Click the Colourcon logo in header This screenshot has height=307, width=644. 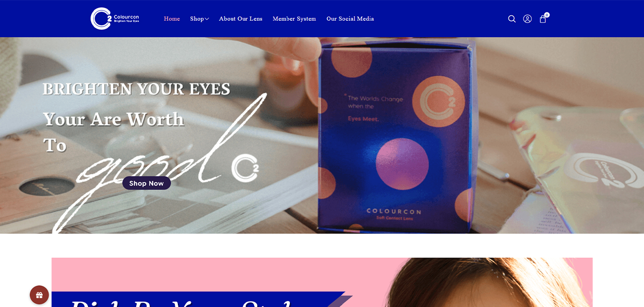tap(115, 19)
